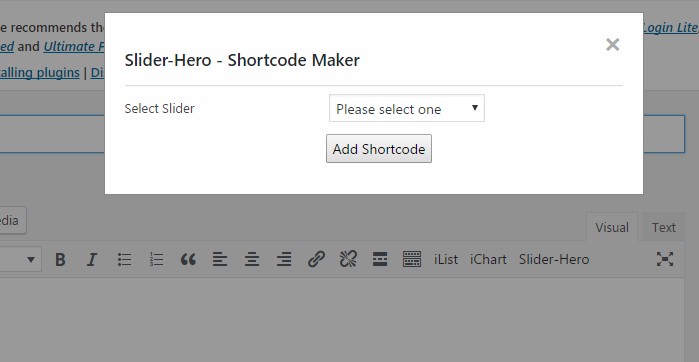Screen dimensions: 699x362
Task: Insert a numbered list
Action: pos(156,259)
